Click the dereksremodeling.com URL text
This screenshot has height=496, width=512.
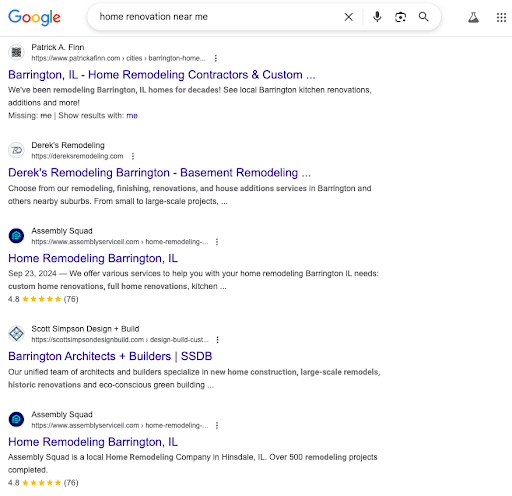click(x=77, y=156)
